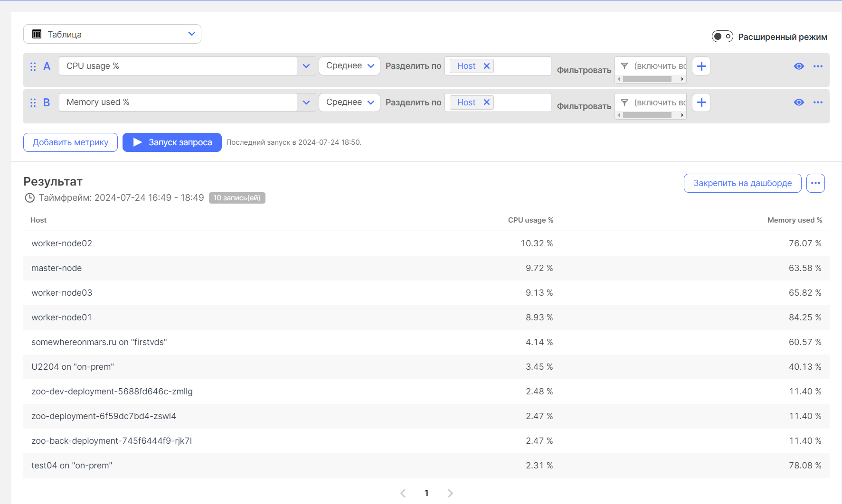The image size is (842, 504).
Task: Click Запуск запроса button
Action: [172, 142]
